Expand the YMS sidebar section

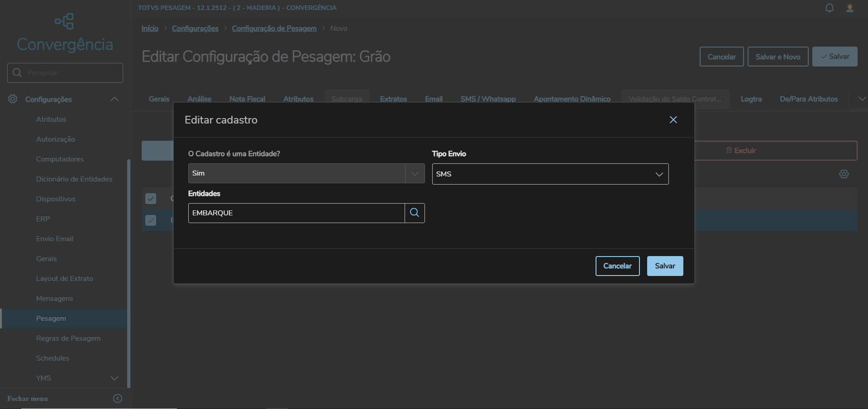tap(114, 378)
